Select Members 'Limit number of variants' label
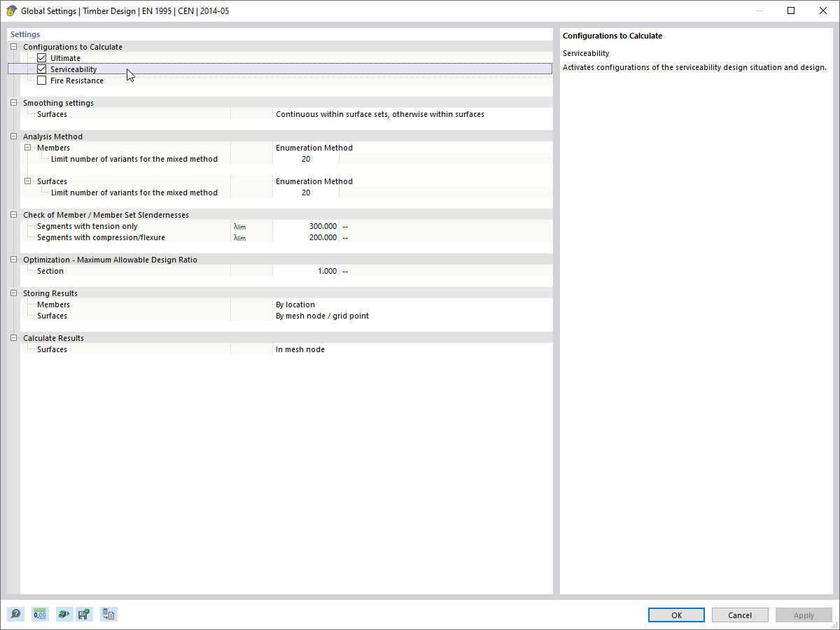The image size is (840, 630). [x=134, y=159]
